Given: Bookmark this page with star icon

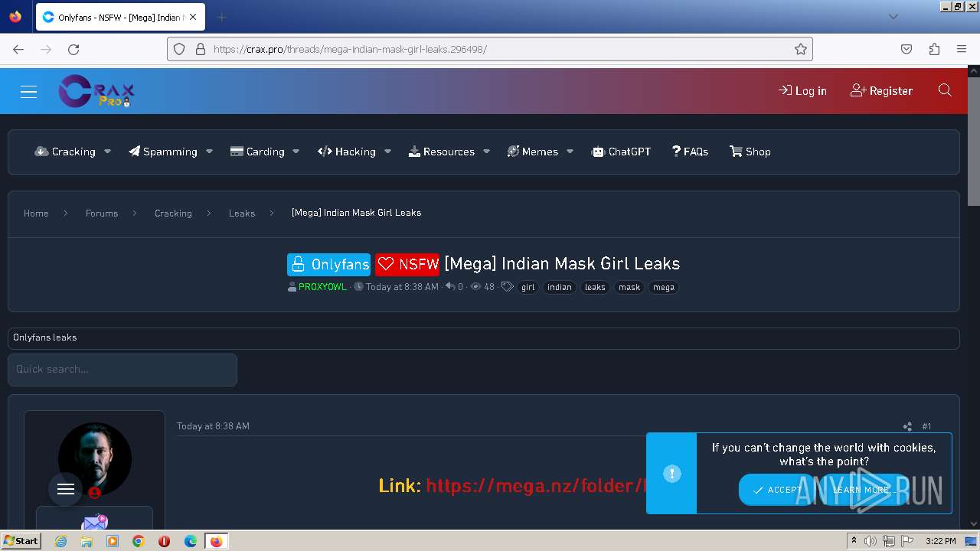Looking at the screenshot, I should (x=801, y=49).
